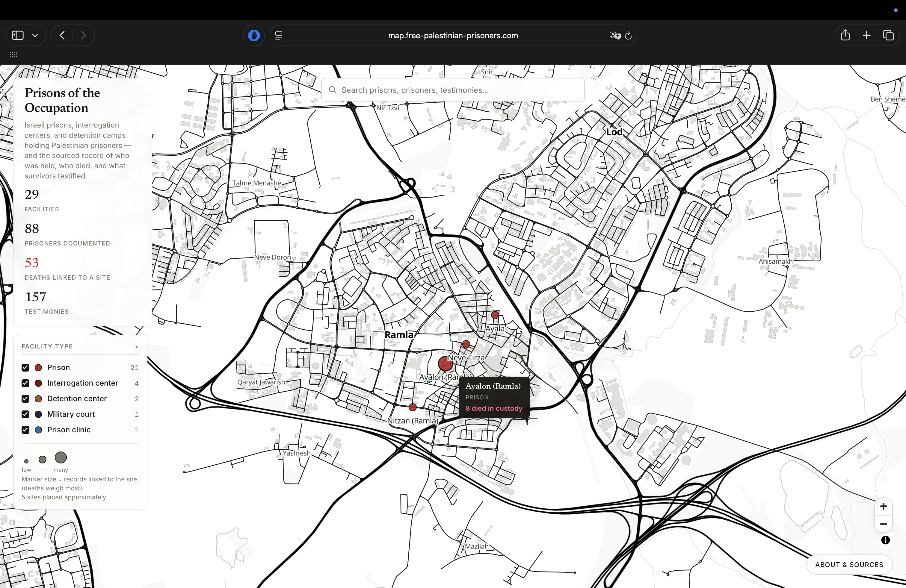
Task: Click the 88 prisoners documented number
Action: tap(31, 228)
